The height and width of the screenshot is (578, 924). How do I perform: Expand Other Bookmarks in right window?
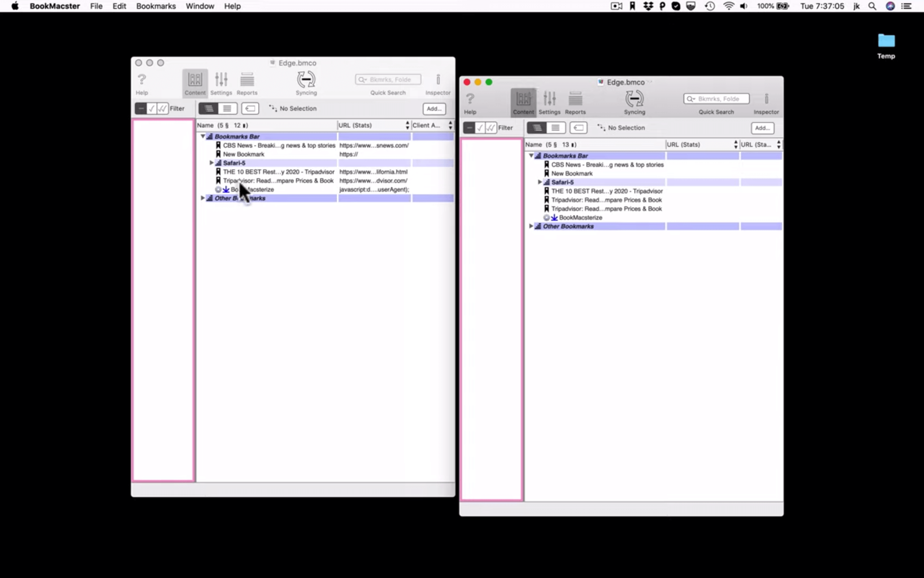click(x=531, y=226)
